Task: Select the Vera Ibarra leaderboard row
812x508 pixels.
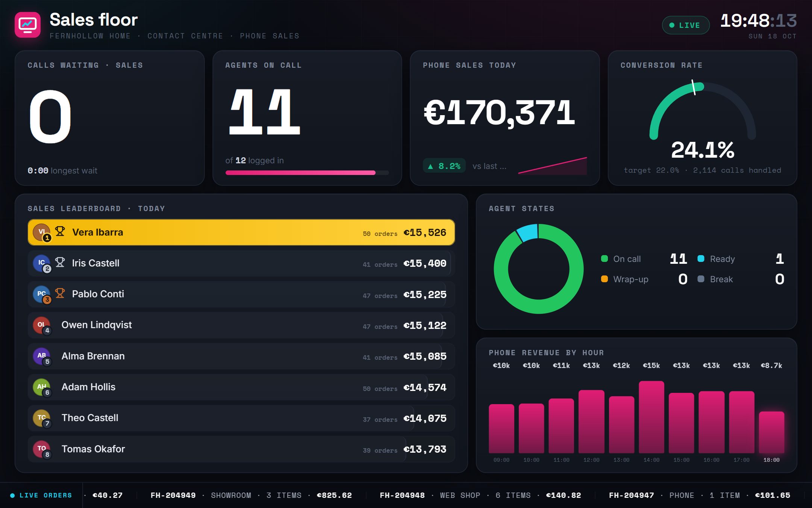Action: (x=241, y=232)
